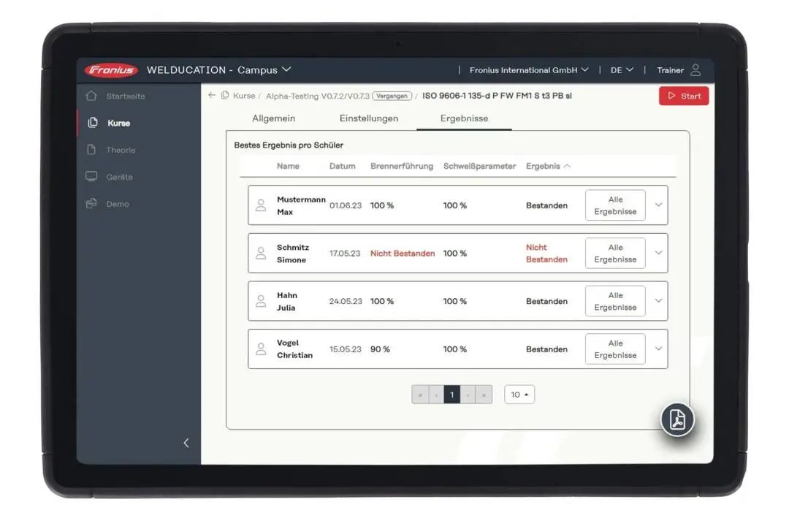Switch to the Einstellungen tab

click(x=368, y=118)
